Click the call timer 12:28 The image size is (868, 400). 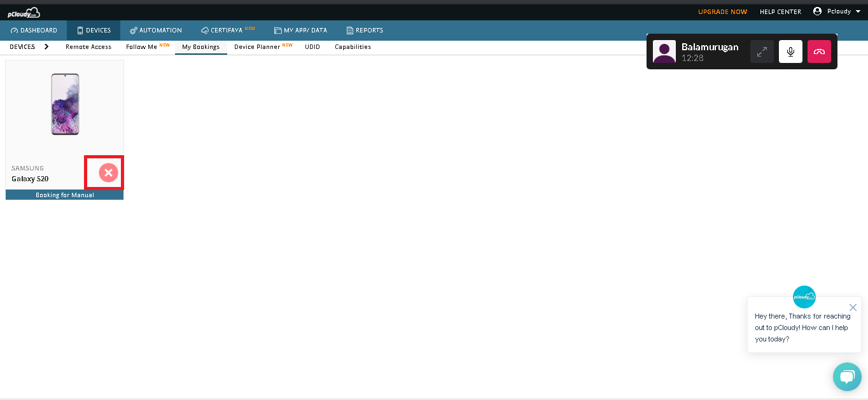[692, 58]
